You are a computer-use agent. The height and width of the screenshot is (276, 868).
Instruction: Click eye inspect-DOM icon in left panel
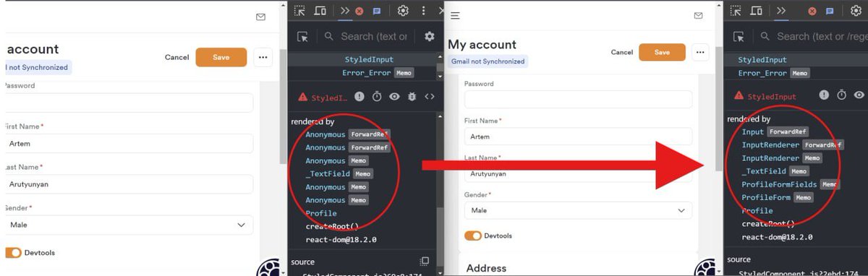click(x=394, y=96)
